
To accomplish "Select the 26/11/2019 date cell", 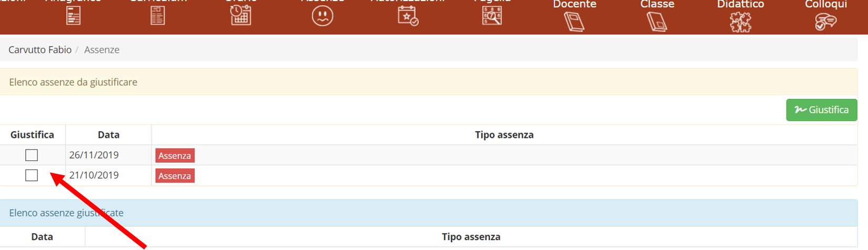I will coord(94,155).
